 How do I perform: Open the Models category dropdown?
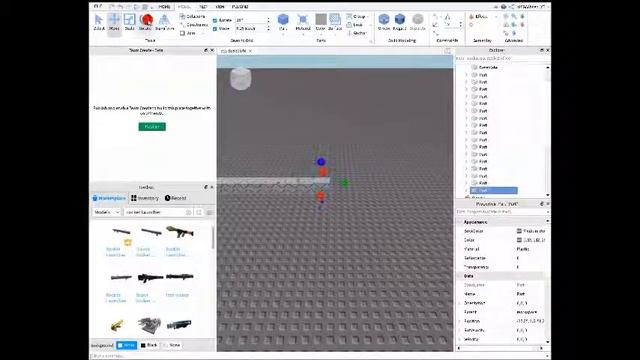coord(107,212)
